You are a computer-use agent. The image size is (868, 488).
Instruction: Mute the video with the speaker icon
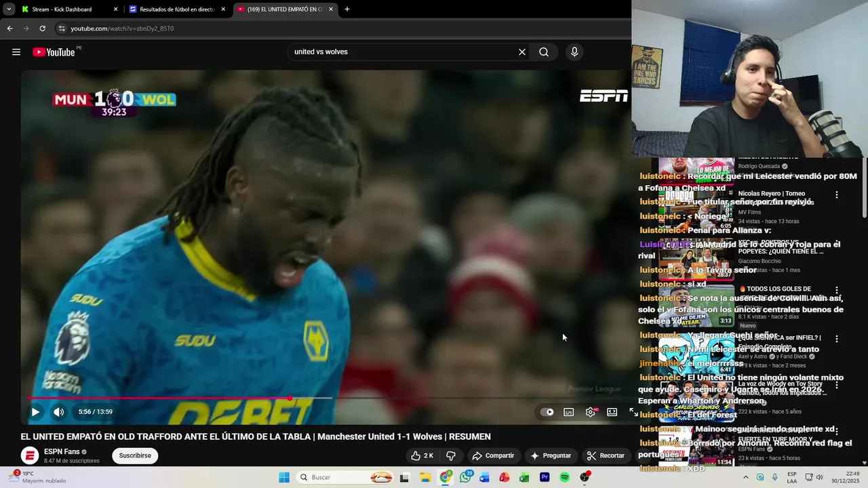59,411
